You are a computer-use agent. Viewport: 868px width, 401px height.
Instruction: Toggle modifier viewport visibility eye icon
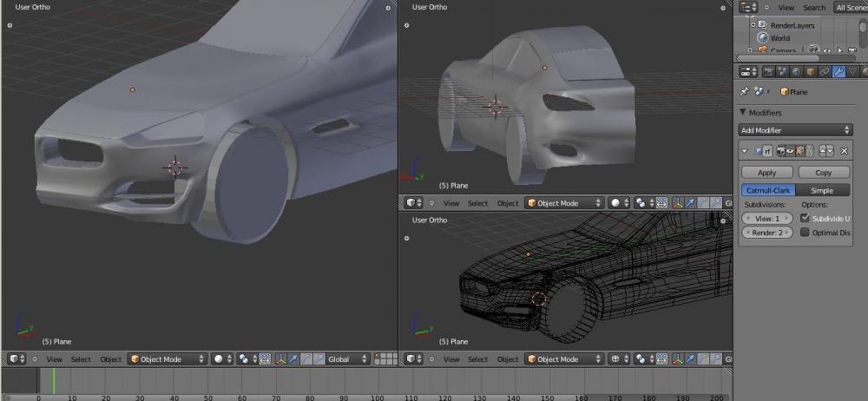point(789,151)
